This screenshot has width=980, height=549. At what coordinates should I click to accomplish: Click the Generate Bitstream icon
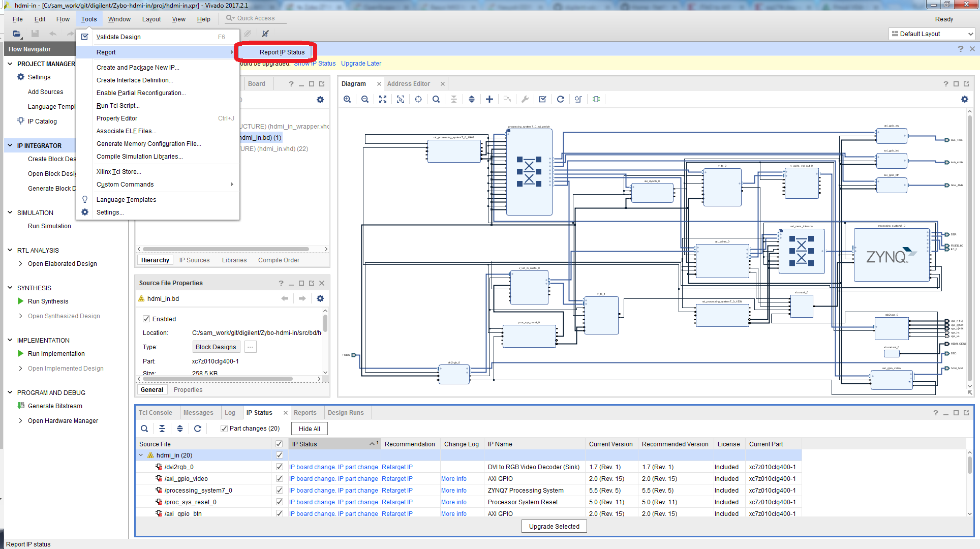(21, 406)
